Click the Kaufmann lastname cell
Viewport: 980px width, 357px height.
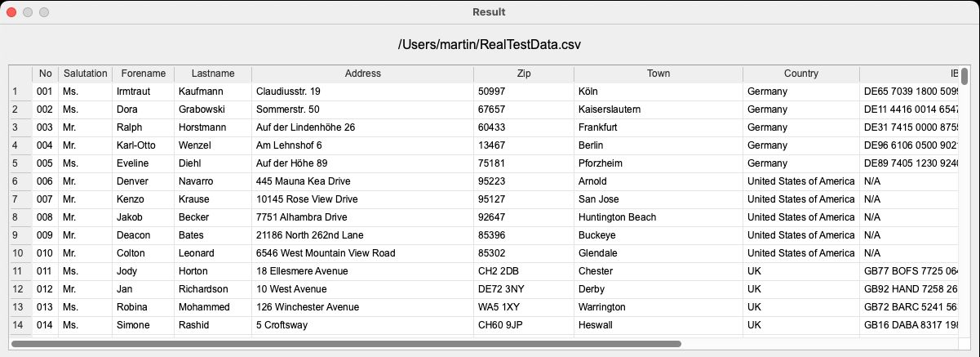point(213,91)
